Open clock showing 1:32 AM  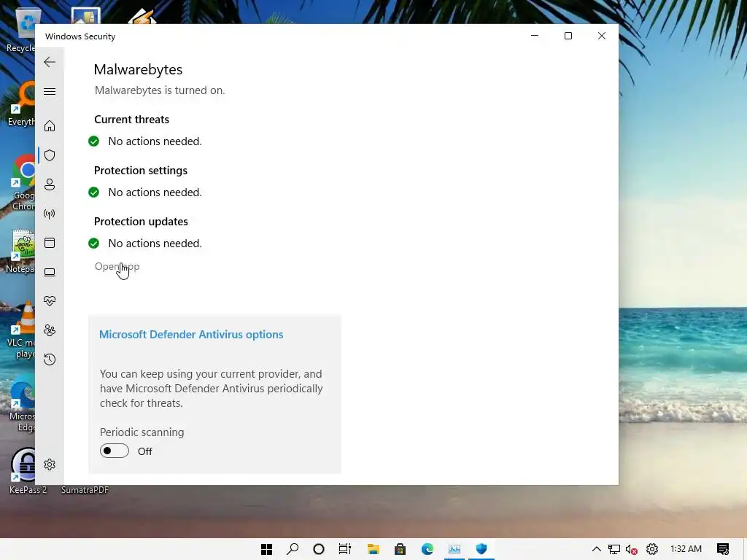pos(686,549)
